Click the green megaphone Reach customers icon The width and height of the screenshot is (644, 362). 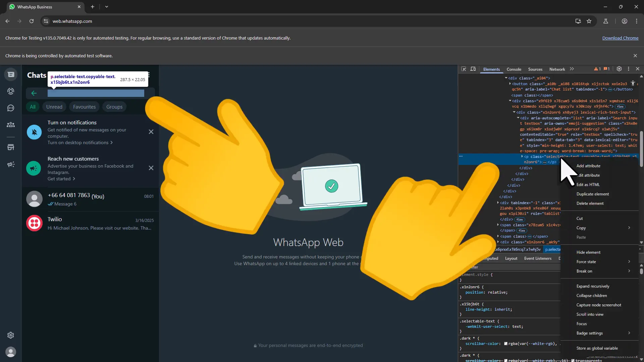[34, 168]
